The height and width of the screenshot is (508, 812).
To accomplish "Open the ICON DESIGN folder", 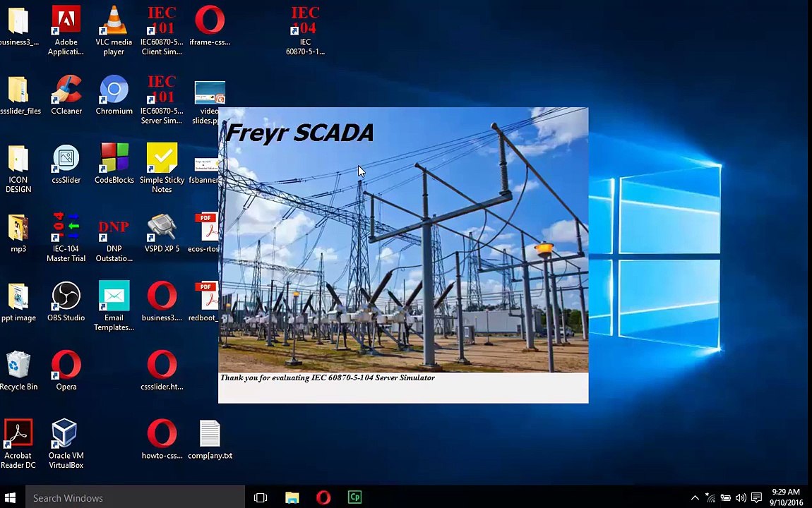I will [18, 168].
